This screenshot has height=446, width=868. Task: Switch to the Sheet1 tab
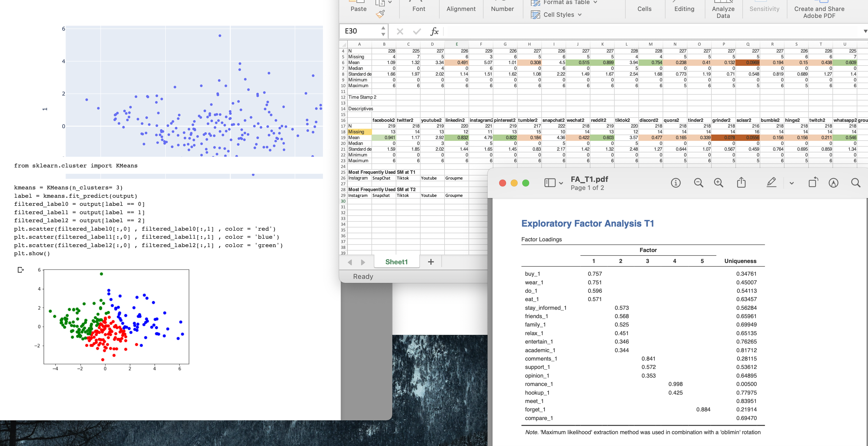pyautogui.click(x=396, y=262)
